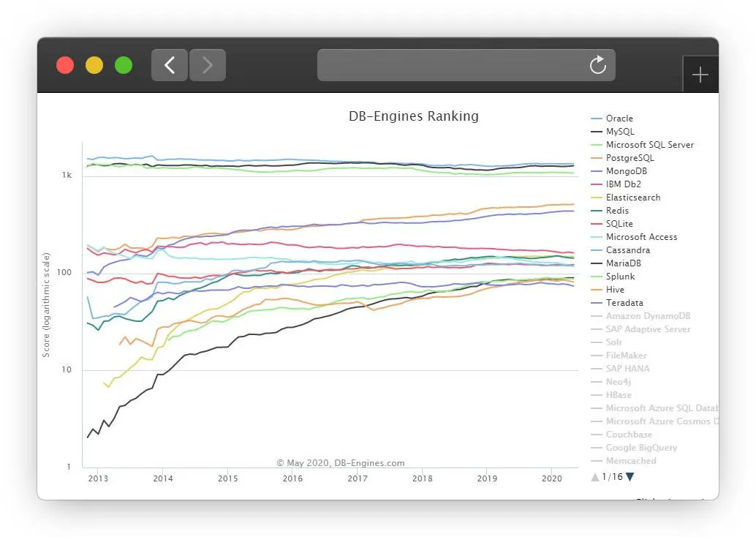756x537 pixels.
Task: Click the Score (logarithmic scale) axis title
Action: (46, 305)
